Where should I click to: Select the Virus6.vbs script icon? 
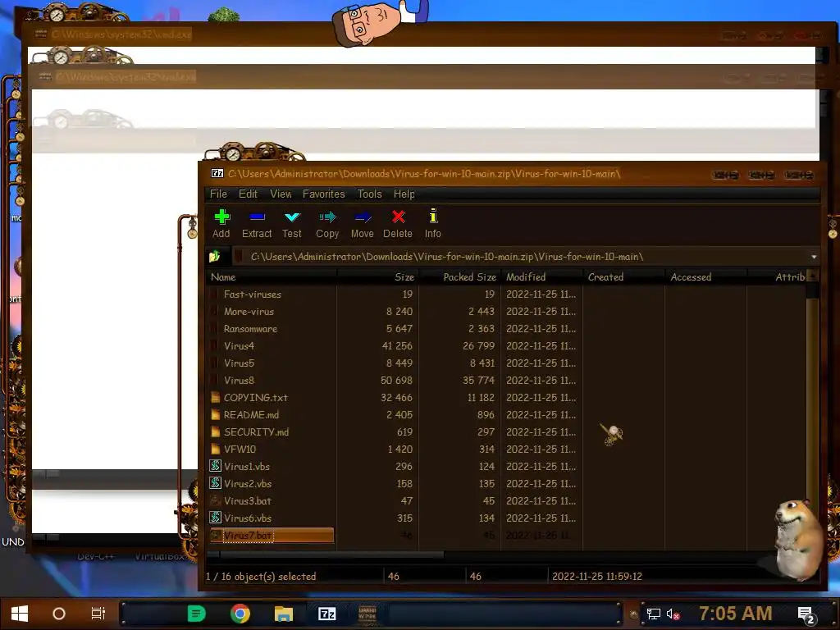coord(216,518)
